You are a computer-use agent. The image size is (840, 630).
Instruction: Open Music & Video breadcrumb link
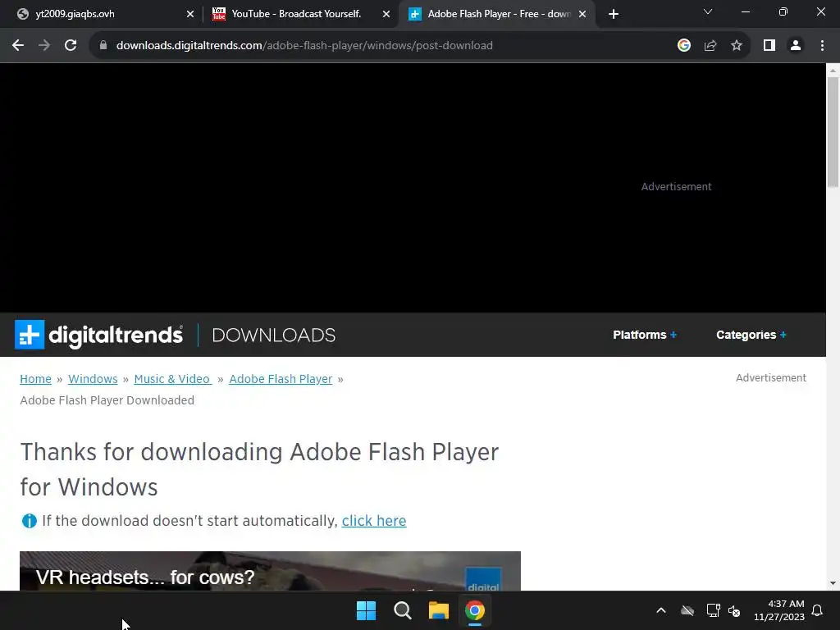click(172, 379)
